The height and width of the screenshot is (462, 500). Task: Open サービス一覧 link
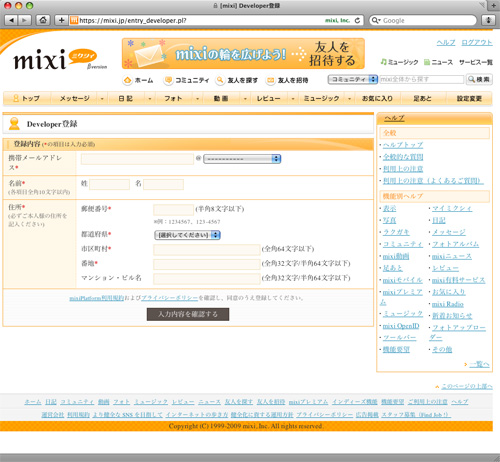point(476,62)
